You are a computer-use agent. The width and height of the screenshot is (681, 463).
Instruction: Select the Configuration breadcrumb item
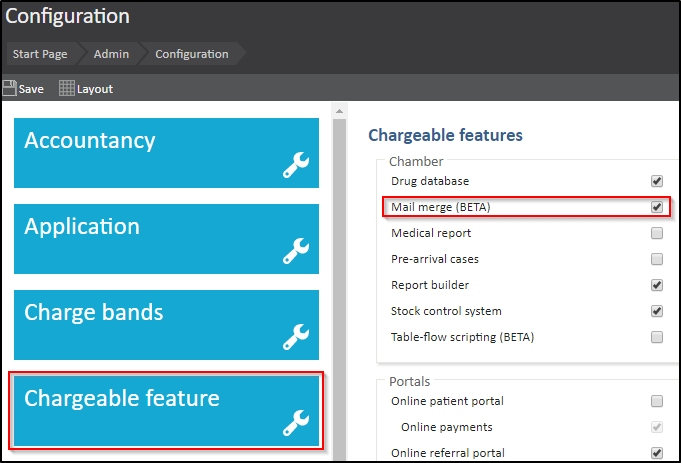coord(191,54)
